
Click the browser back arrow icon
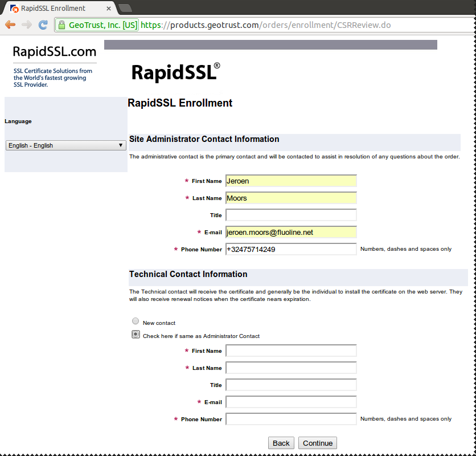point(10,25)
